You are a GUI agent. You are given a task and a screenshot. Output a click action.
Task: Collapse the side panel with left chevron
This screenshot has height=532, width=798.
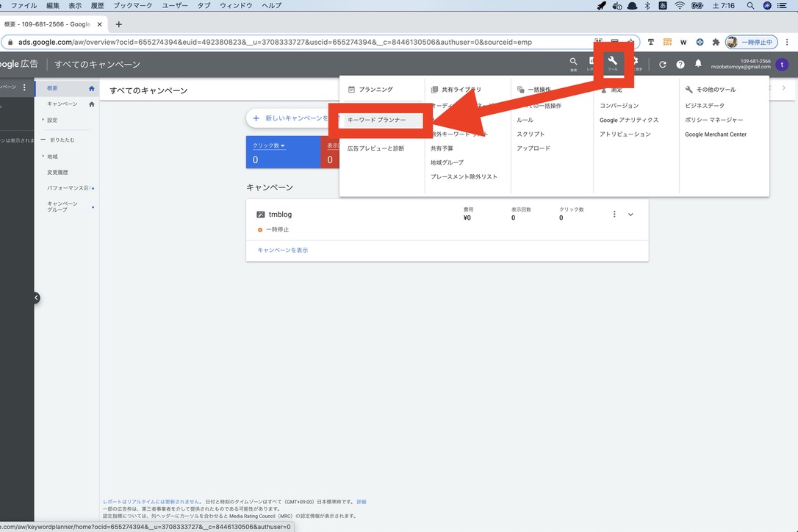(36, 298)
